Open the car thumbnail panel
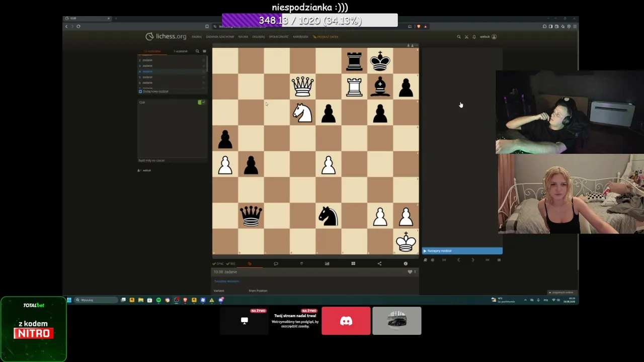 397,321
